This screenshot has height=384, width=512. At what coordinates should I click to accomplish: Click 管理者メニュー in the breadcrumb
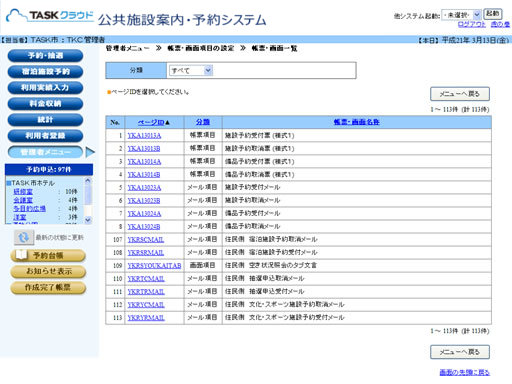coord(128,48)
